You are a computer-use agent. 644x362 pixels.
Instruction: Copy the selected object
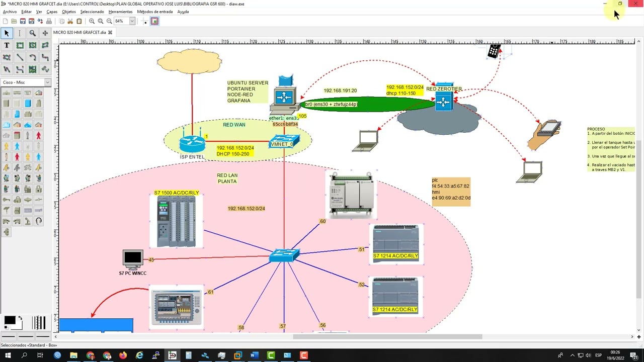pos(62,21)
